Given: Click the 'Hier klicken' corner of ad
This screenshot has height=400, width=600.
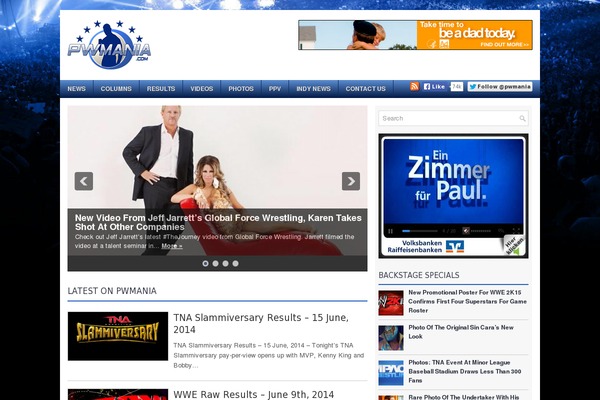Looking at the screenshot, I should point(514,246).
